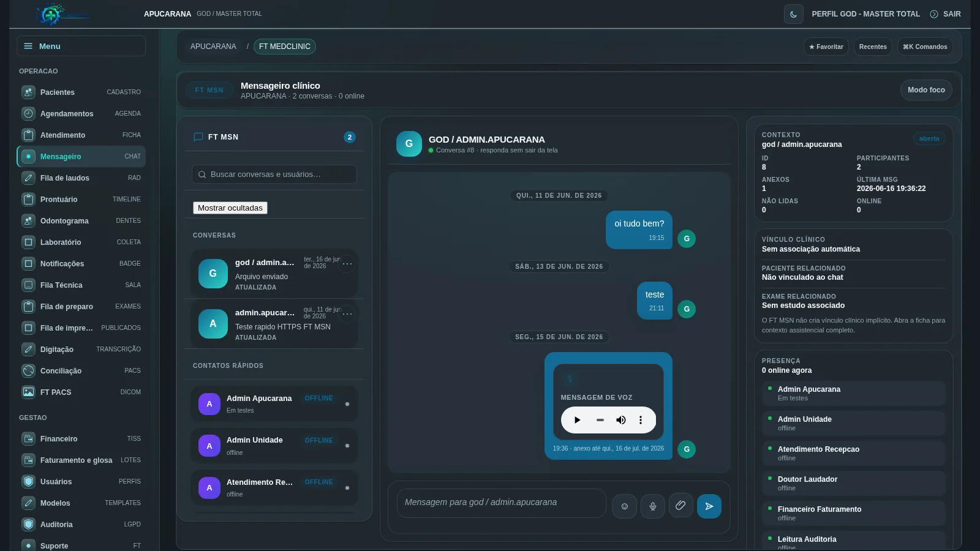Open the Recentes list
This screenshot has width=980, height=551.
point(873,47)
